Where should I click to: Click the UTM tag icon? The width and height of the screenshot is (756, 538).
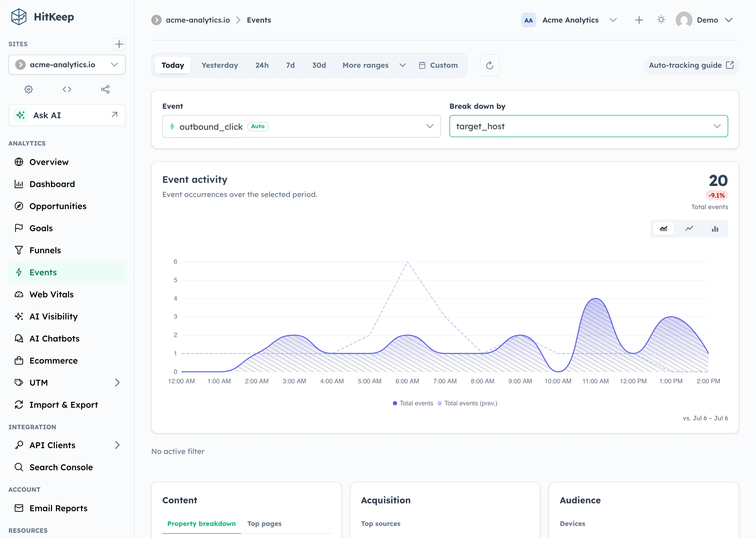pos(19,383)
